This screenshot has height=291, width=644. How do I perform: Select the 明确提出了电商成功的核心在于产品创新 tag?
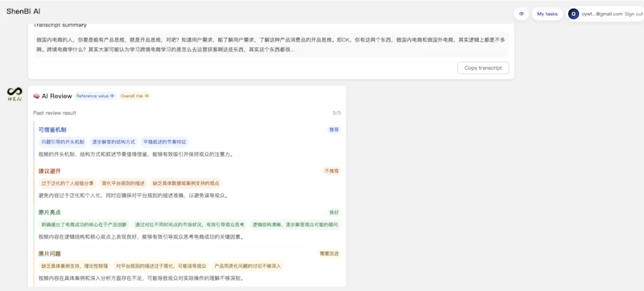coord(85,224)
